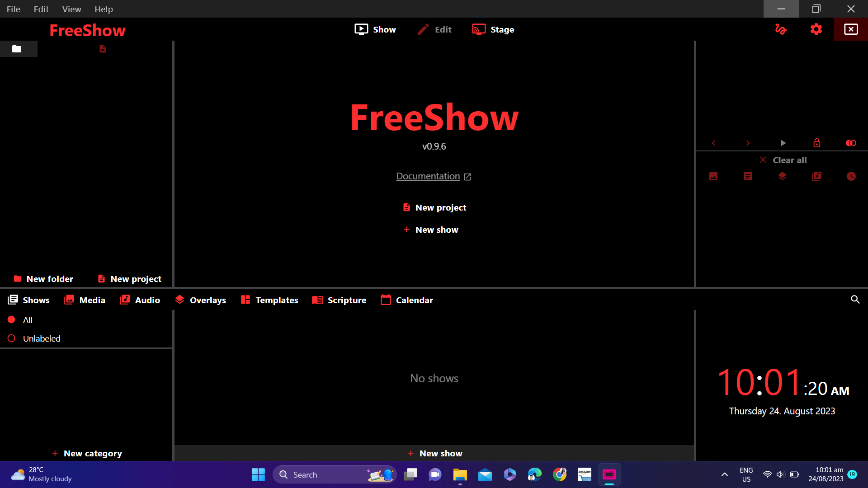Clear the background output with the image icon
Image resolution: width=868 pixels, height=488 pixels.
tap(714, 176)
